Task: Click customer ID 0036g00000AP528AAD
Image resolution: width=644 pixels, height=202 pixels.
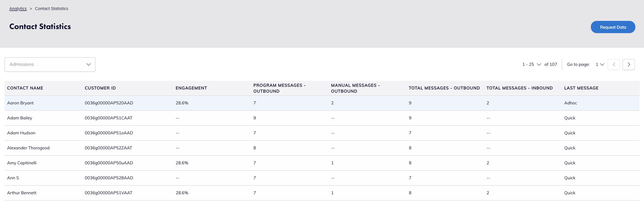Action: (x=109, y=178)
